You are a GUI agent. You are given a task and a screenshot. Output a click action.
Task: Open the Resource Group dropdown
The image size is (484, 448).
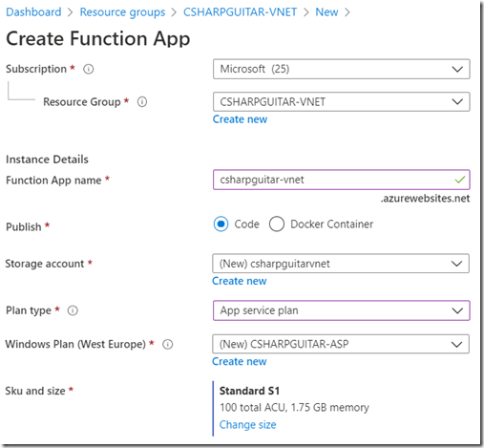tap(342, 102)
